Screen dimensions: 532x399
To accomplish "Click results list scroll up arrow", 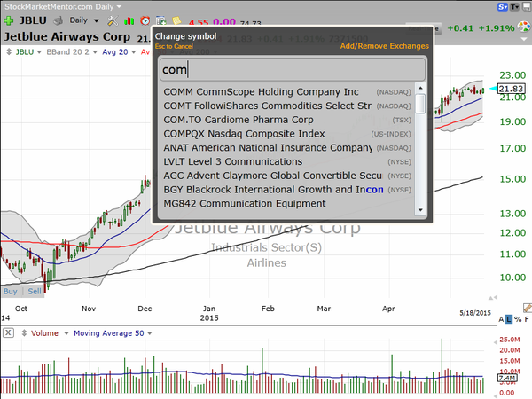I will [420, 88].
